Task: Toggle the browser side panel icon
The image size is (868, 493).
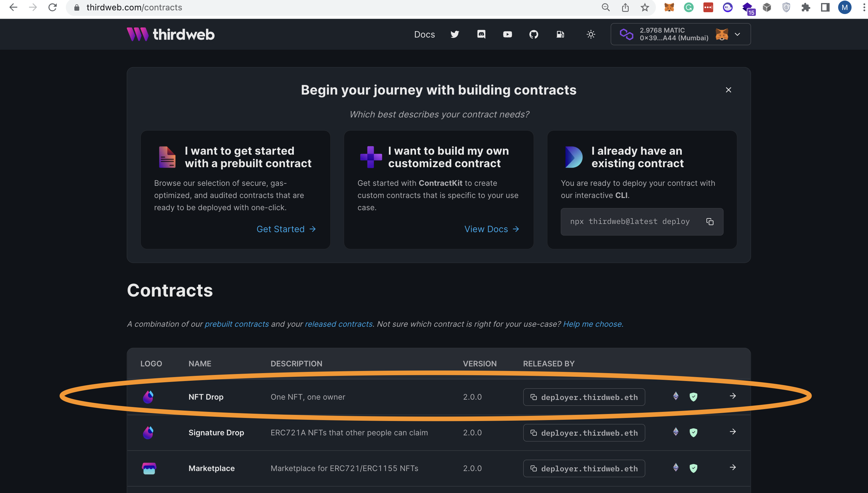Action: (825, 7)
